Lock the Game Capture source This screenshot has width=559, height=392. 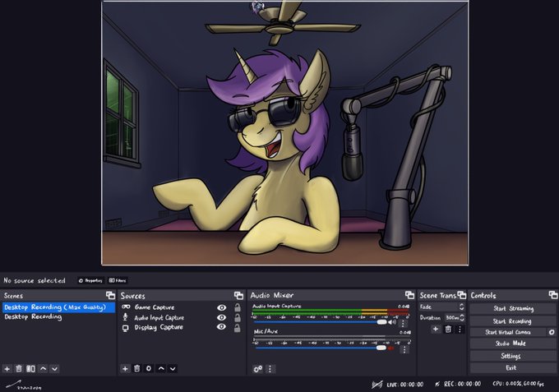coord(237,307)
